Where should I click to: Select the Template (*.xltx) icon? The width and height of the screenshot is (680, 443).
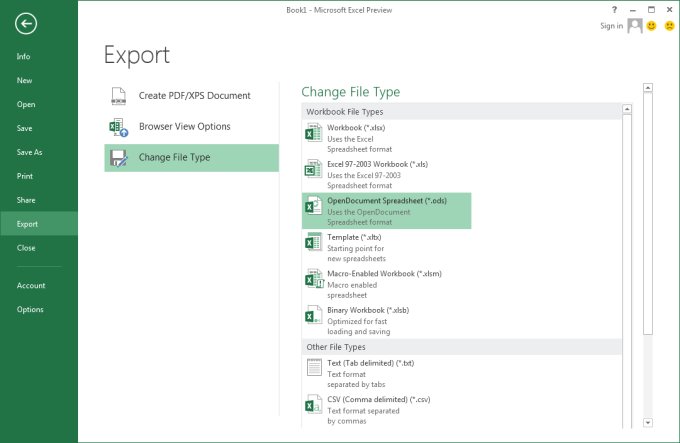click(314, 242)
